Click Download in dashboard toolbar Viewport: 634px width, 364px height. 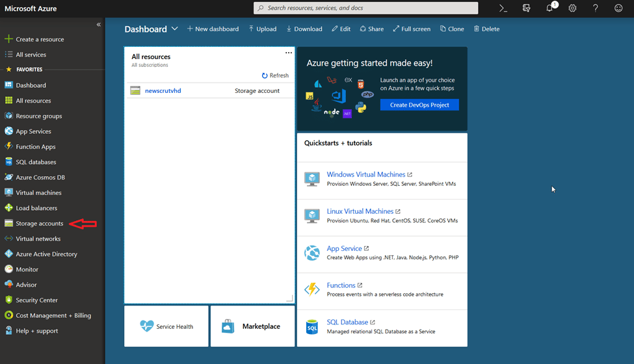coord(304,29)
